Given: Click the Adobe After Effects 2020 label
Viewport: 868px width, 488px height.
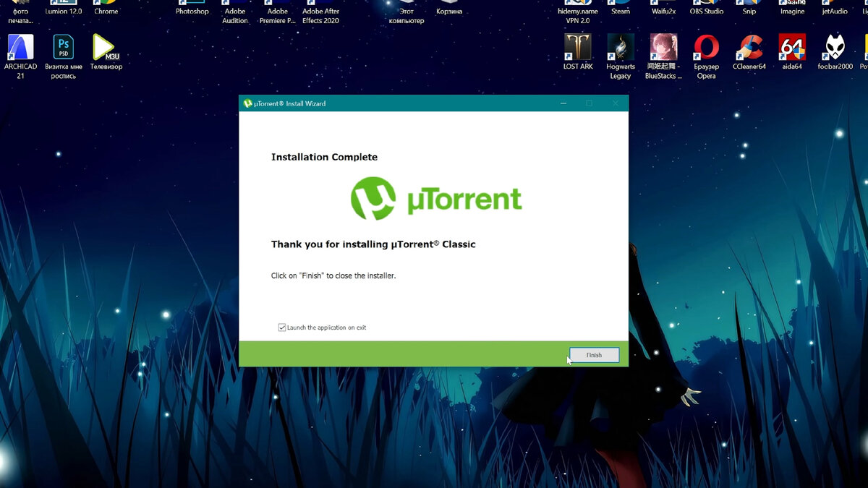Looking at the screenshot, I should [321, 16].
